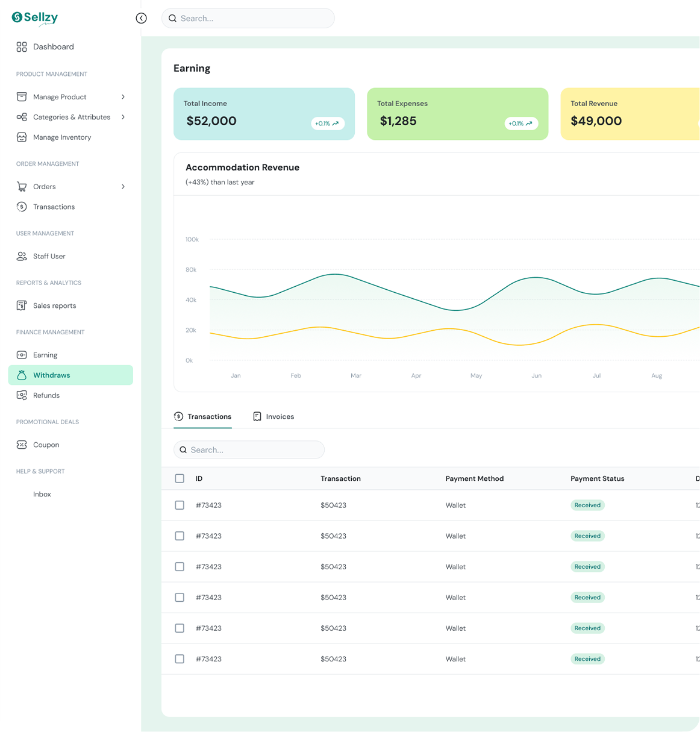Open the Transactions icon in the sidebar
700x732 pixels.
tap(22, 207)
